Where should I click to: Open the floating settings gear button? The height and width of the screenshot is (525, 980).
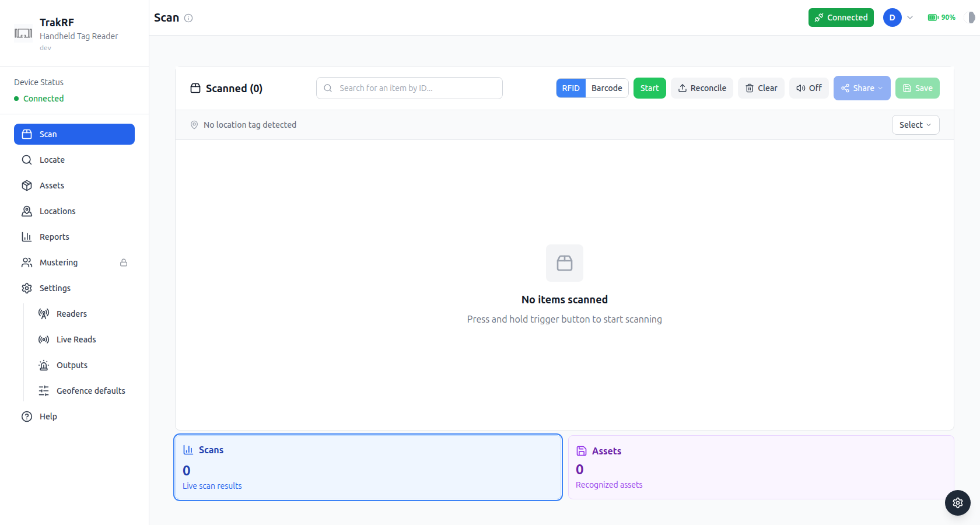[958, 503]
